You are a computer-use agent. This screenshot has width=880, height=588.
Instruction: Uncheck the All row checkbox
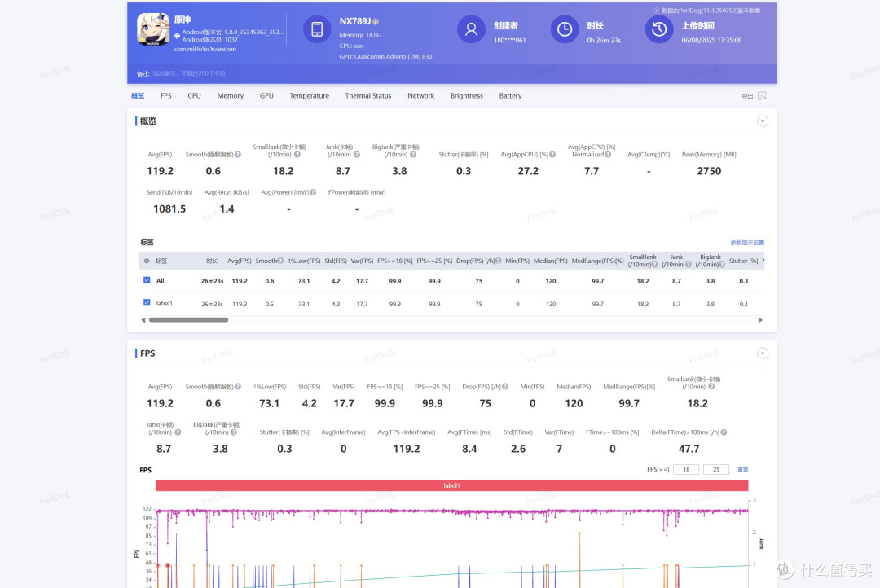pyautogui.click(x=147, y=280)
